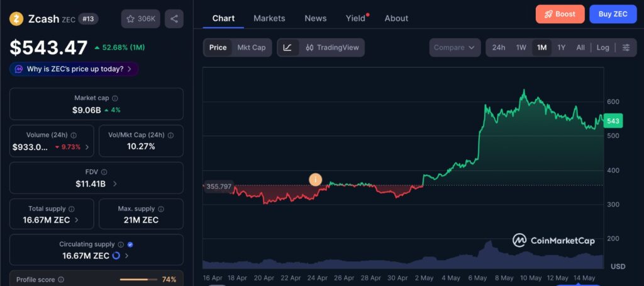Click the verified badge near Circulating supply
The height and width of the screenshot is (286, 644).
(x=130, y=244)
